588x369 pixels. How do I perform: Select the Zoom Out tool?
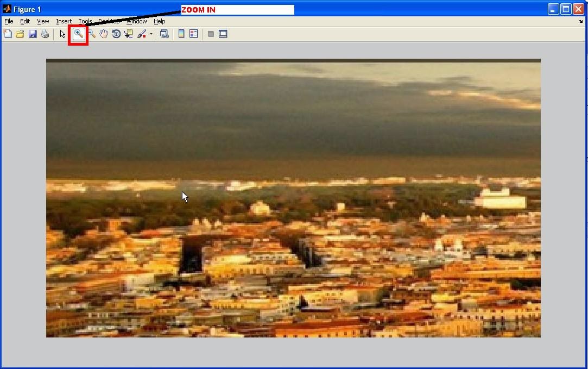coord(91,33)
